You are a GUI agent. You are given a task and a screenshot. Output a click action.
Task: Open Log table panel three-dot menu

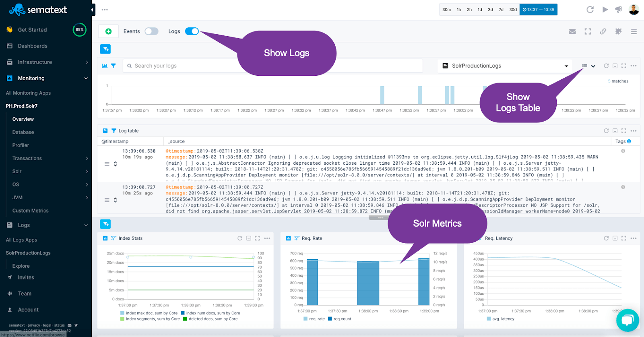pyautogui.click(x=634, y=131)
